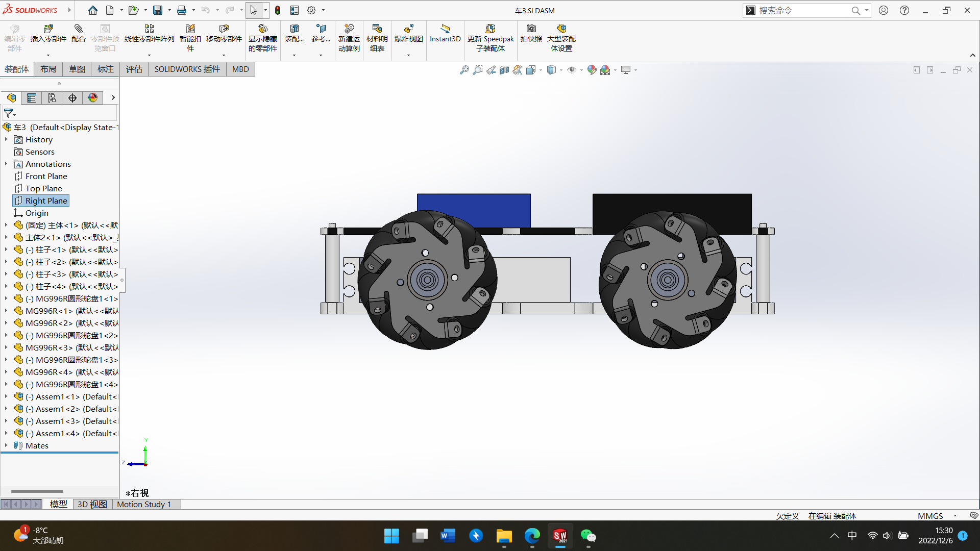Expand the MG996R<1> component node
The width and height of the screenshot is (980, 551).
point(6,311)
